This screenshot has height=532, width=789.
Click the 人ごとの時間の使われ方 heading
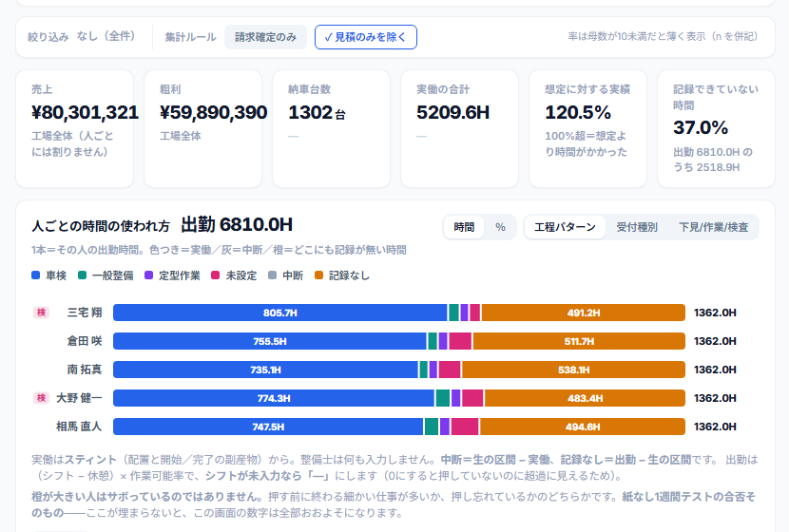101,226
